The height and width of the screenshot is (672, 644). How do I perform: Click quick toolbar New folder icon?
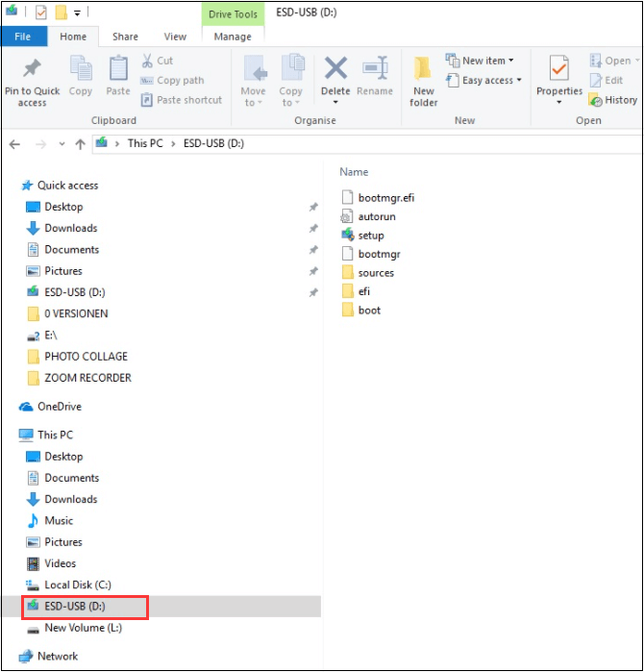pyautogui.click(x=62, y=12)
